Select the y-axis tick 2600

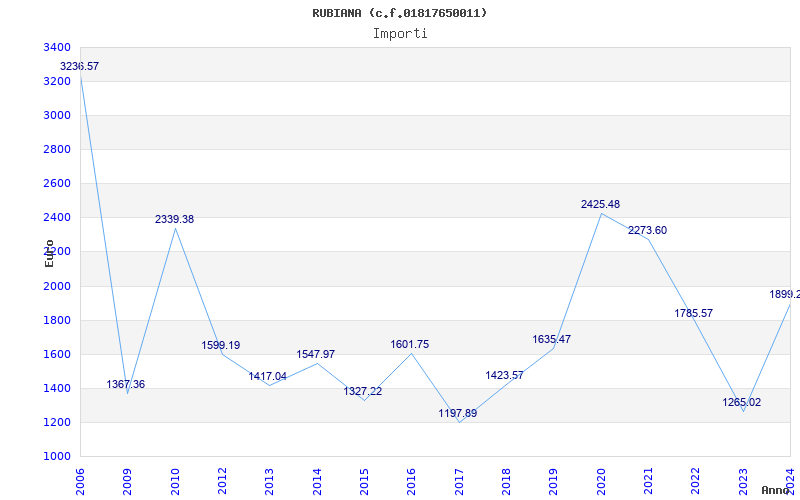coord(57,184)
